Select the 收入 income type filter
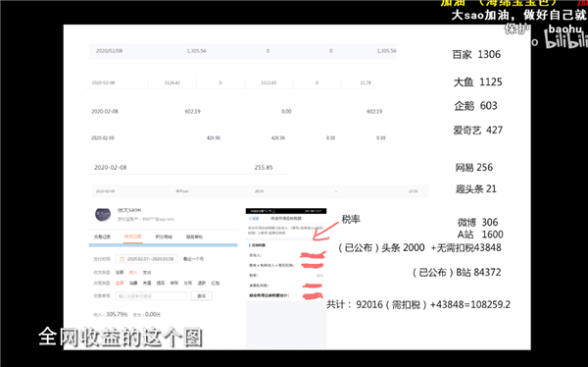This screenshot has width=588, height=367. tap(133, 273)
